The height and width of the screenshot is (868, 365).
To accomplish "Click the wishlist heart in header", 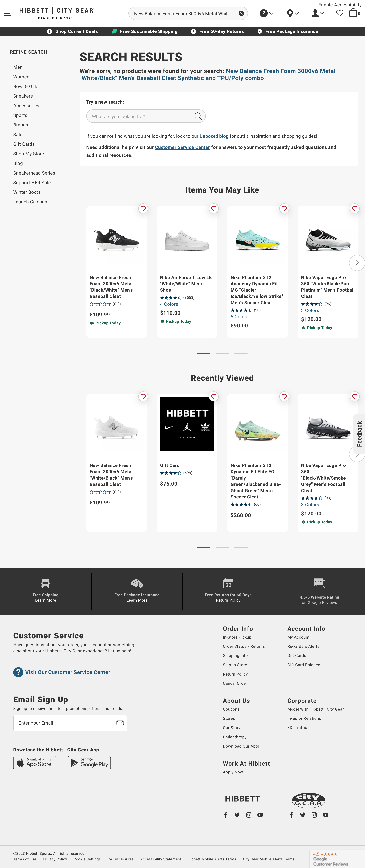I will tap(340, 13).
